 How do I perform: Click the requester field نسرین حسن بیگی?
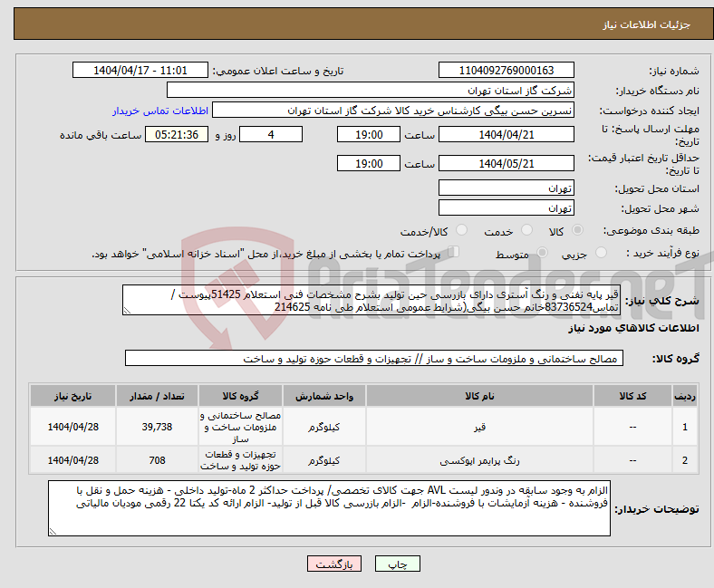pos(393,111)
